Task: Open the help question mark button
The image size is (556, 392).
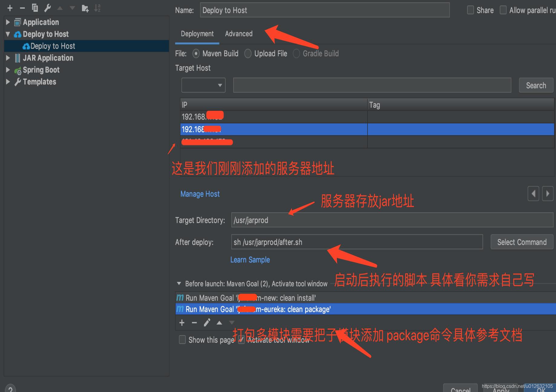Action: tap(10, 388)
